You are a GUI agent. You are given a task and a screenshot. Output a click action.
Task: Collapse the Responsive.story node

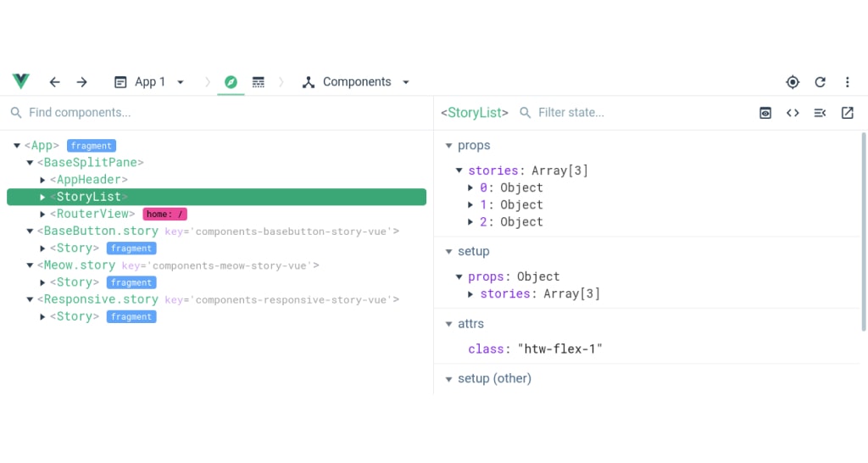tap(30, 300)
